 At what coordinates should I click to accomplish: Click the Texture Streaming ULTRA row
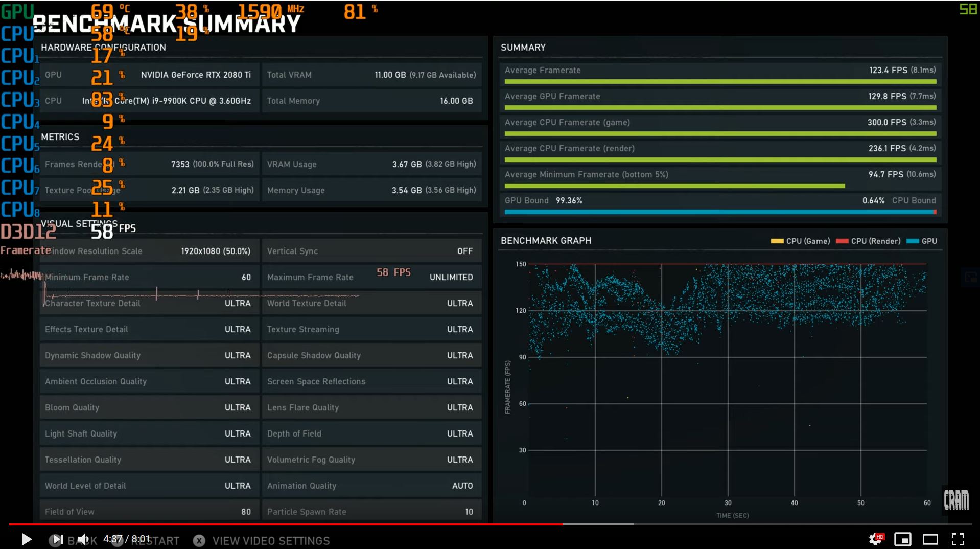pos(371,329)
